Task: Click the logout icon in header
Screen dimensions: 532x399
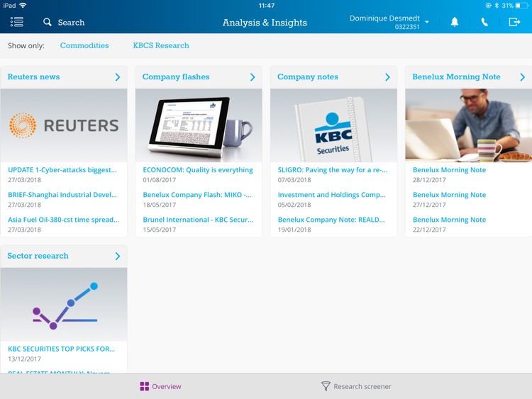Action: point(514,22)
